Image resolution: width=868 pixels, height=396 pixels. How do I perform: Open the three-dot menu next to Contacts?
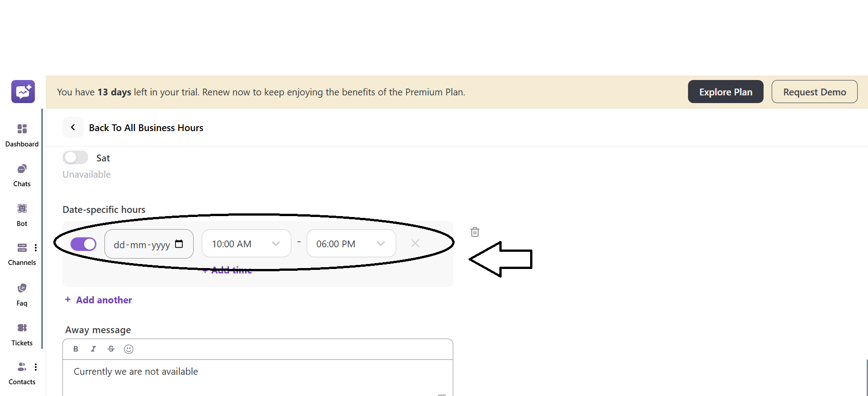point(36,367)
